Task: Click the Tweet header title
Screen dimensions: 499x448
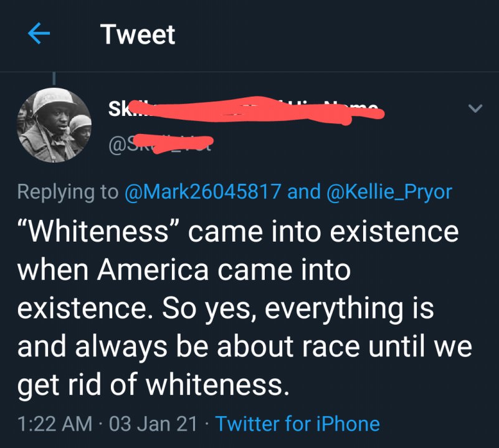Action: [138, 34]
